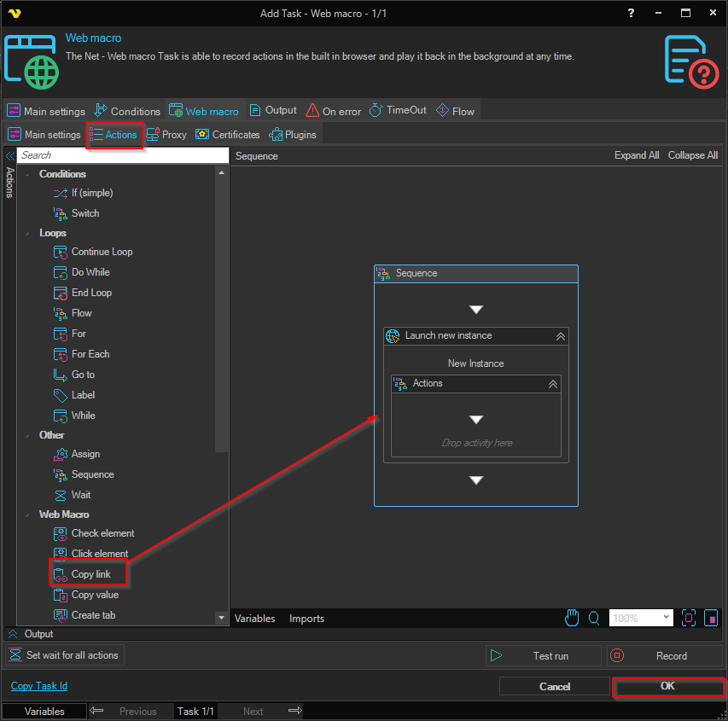
Task: Toggle the overview minimap icon
Action: pos(710,618)
